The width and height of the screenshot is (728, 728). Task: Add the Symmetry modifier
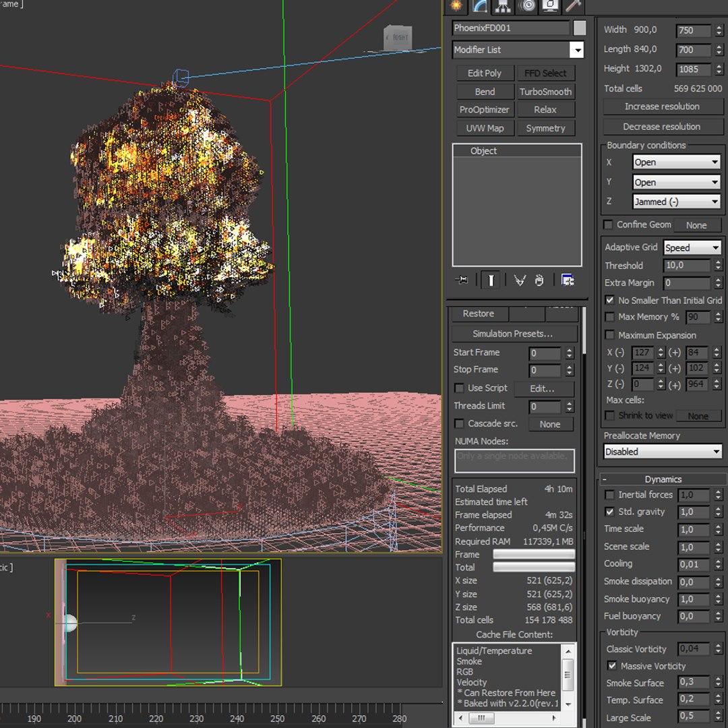click(x=545, y=128)
